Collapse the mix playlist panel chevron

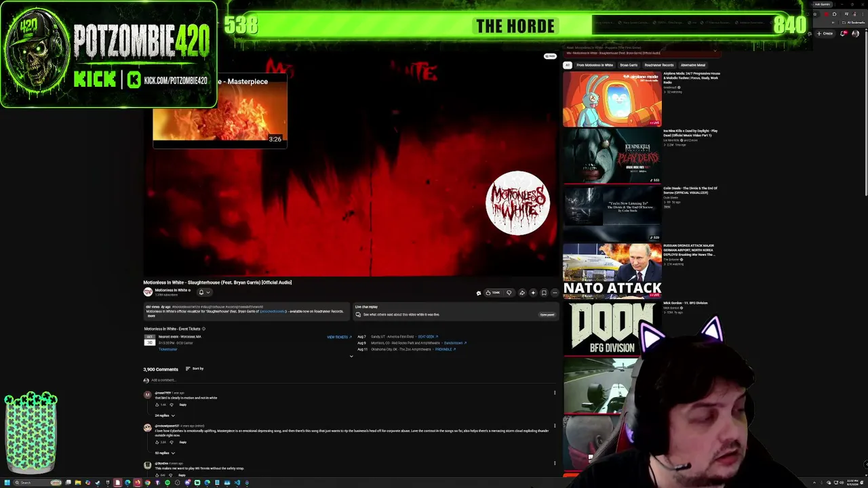(715, 50)
